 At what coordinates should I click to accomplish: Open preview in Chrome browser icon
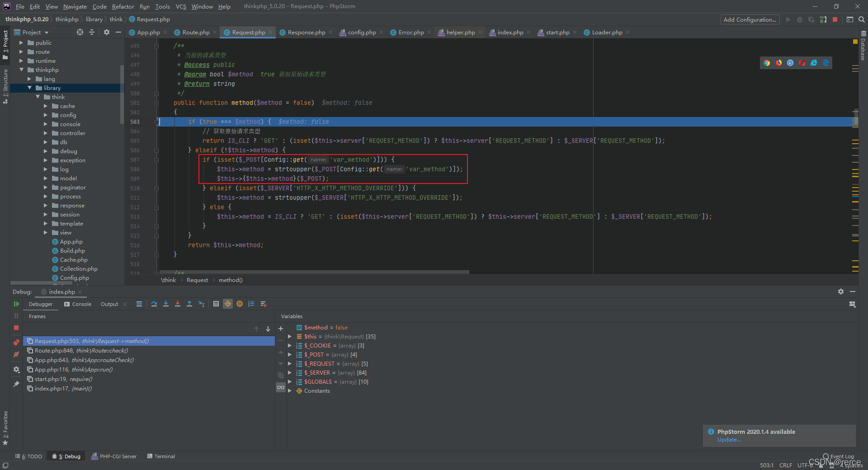click(x=767, y=63)
